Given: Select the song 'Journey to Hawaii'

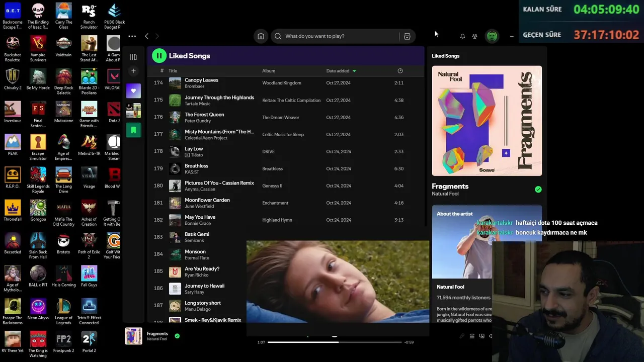Looking at the screenshot, I should [x=204, y=286].
